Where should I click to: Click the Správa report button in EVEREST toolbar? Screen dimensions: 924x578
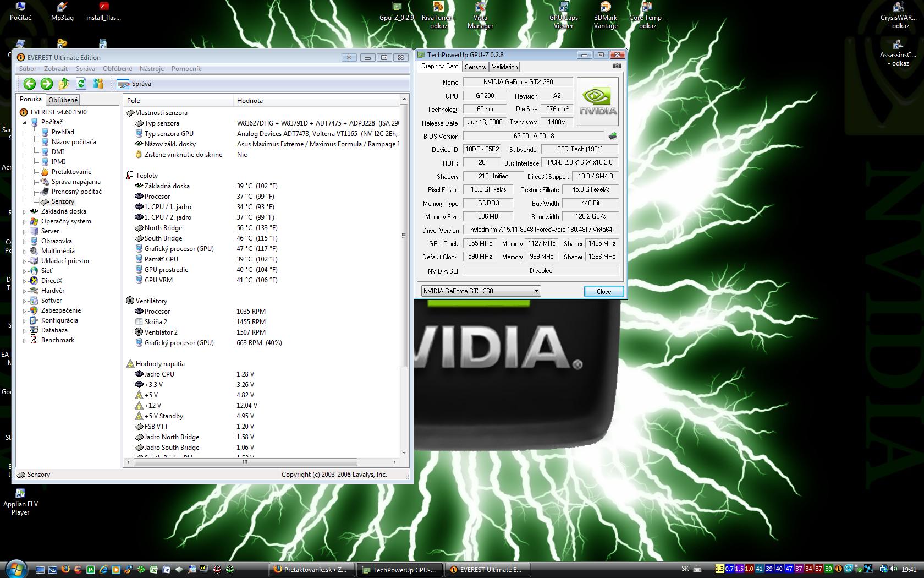tap(134, 84)
